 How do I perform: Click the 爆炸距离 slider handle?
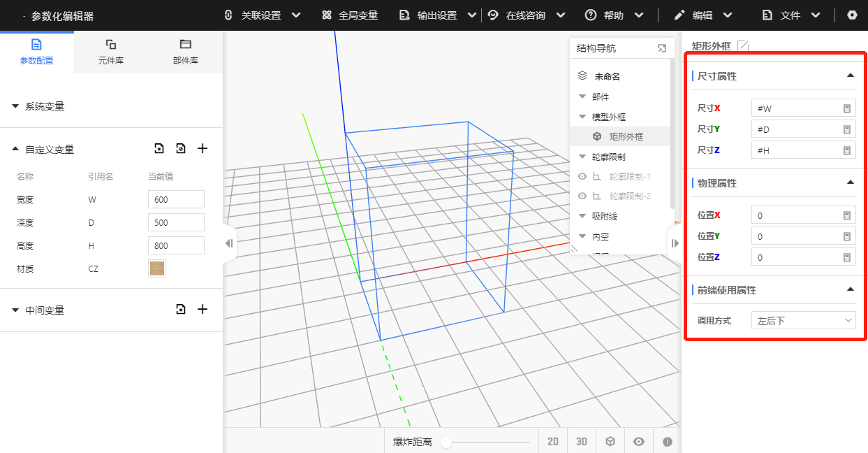(446, 442)
